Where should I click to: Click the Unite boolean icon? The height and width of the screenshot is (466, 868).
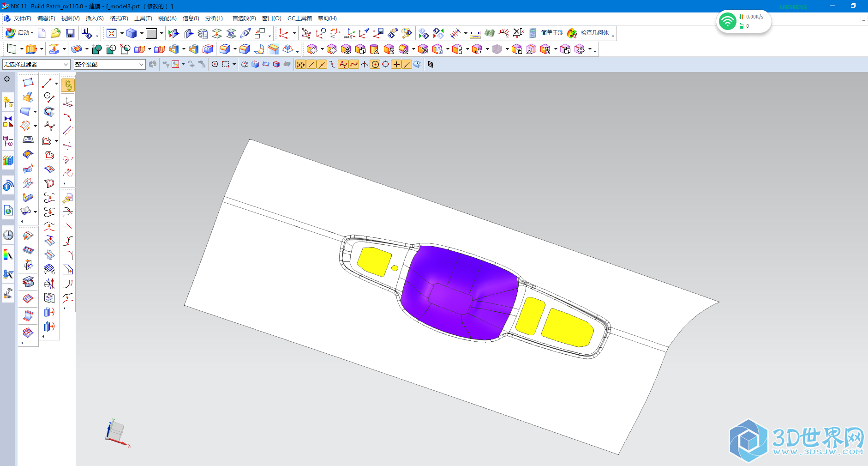pyautogui.click(x=96, y=49)
